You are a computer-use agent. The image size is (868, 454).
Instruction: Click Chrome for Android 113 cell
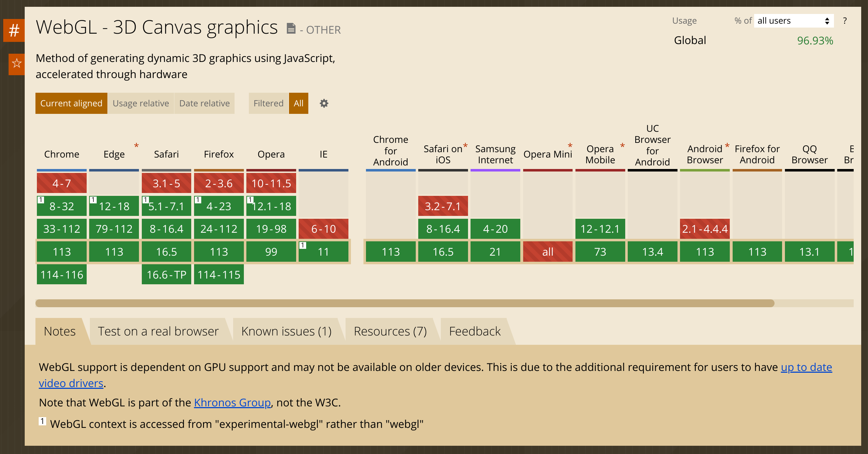click(391, 252)
